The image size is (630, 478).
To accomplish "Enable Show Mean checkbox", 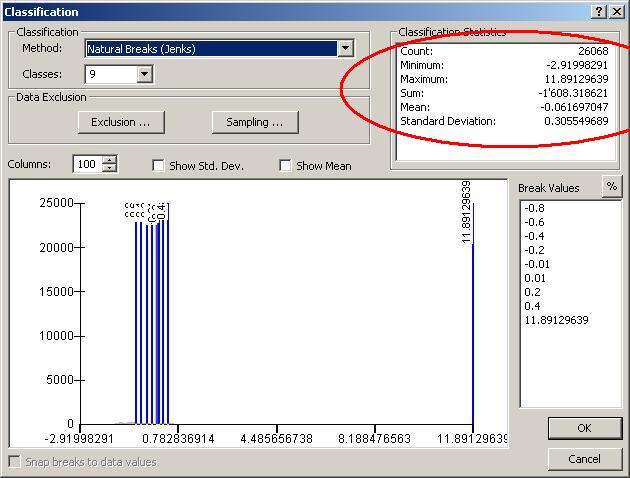I will tap(285, 165).
